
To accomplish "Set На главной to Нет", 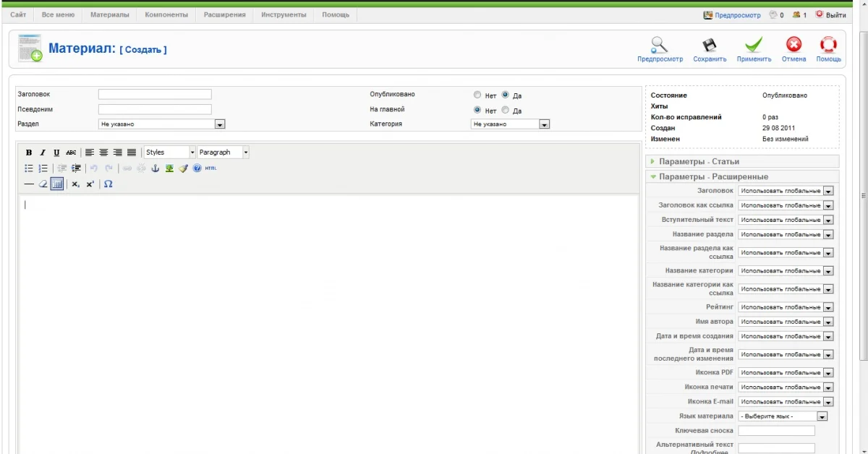I will coord(477,110).
